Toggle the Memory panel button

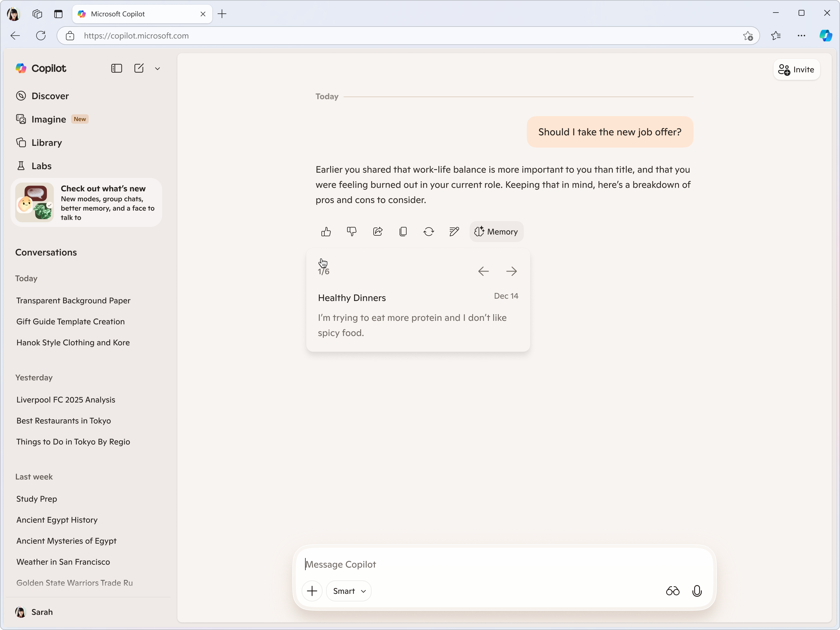(496, 232)
